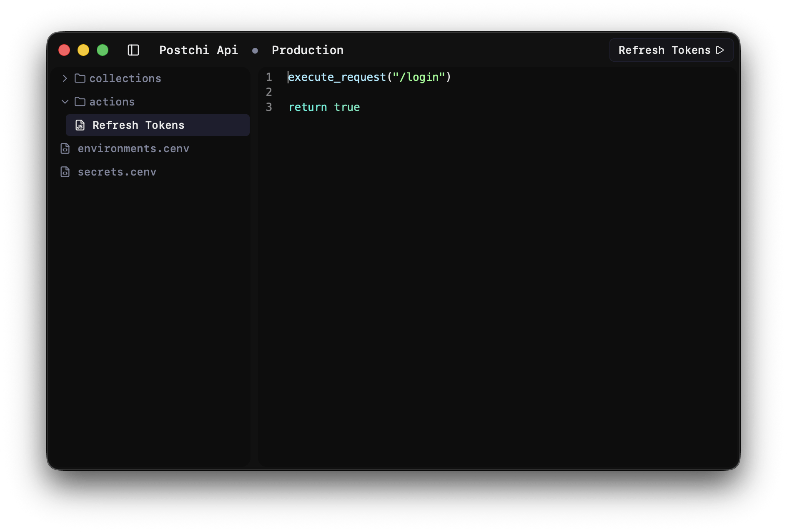Click the collections folder icon
The height and width of the screenshot is (532, 787).
[x=80, y=78]
